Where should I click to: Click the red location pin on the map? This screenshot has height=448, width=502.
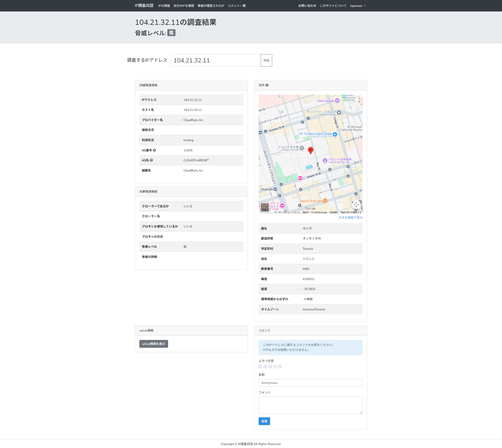coord(310,150)
